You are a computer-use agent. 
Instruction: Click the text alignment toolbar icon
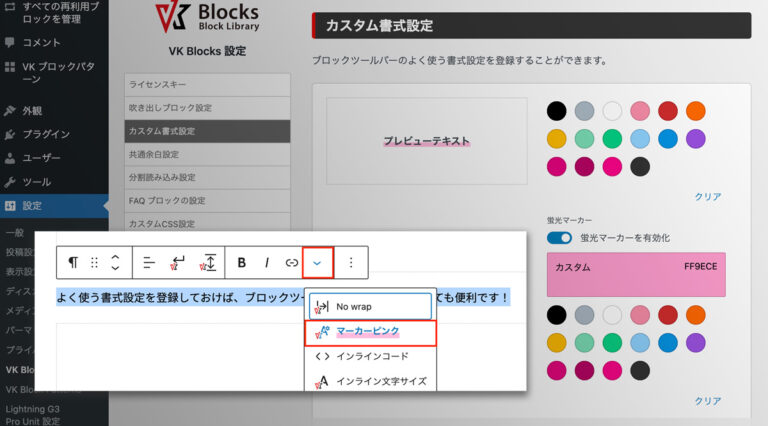tap(149, 263)
